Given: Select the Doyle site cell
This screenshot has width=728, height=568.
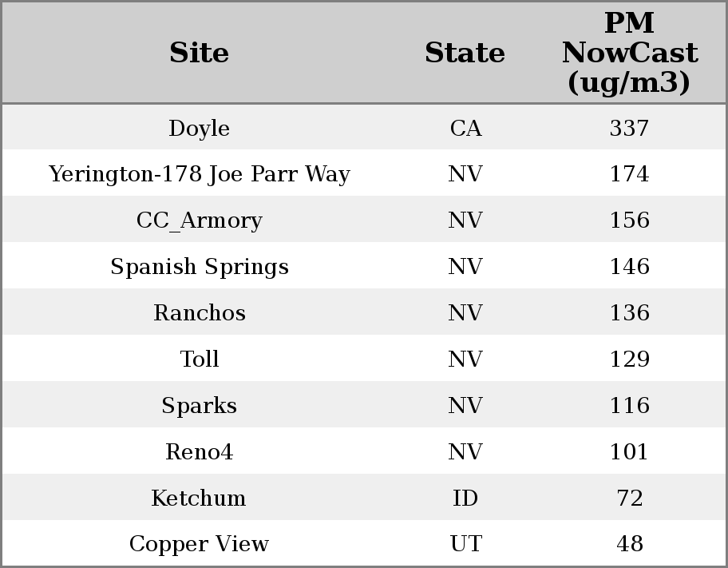Looking at the screenshot, I should [199, 128].
